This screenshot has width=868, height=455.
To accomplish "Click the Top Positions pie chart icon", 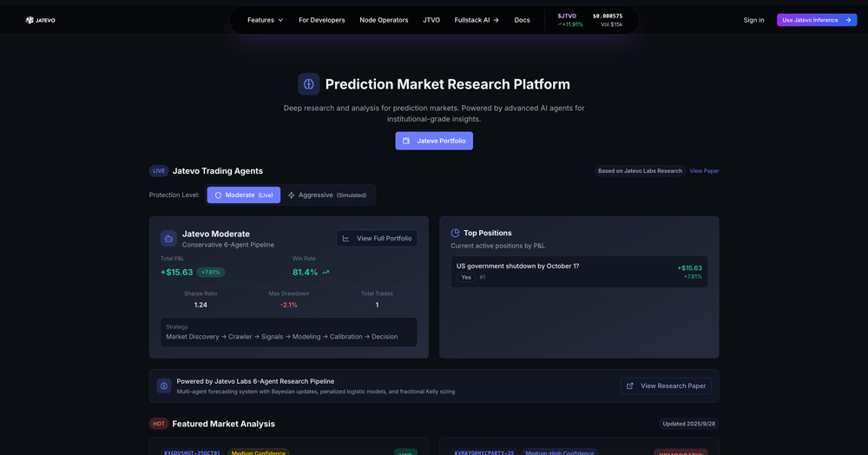I will 455,233.
